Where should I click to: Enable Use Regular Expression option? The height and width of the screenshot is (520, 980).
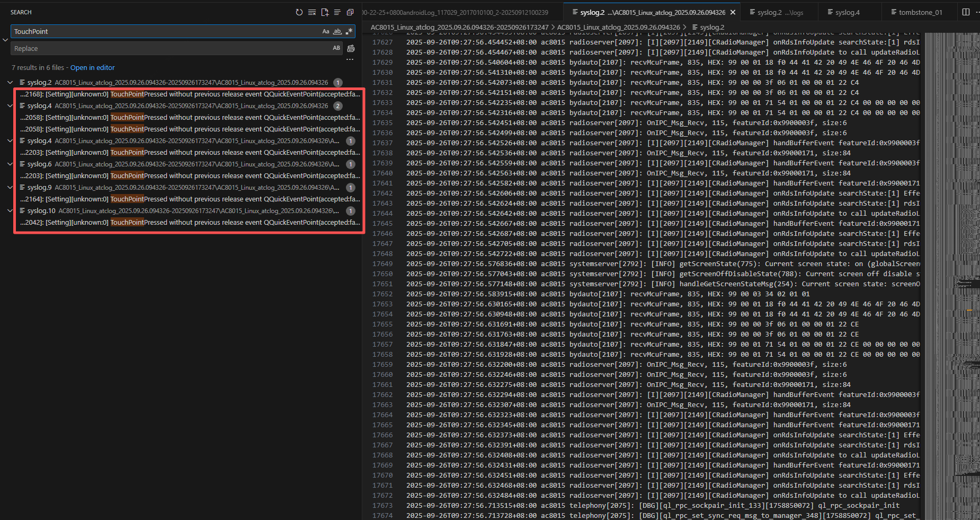click(x=349, y=32)
